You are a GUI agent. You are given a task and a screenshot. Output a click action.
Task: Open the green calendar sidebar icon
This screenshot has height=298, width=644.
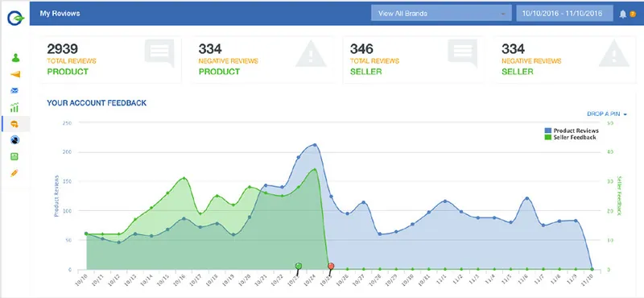coord(14,156)
